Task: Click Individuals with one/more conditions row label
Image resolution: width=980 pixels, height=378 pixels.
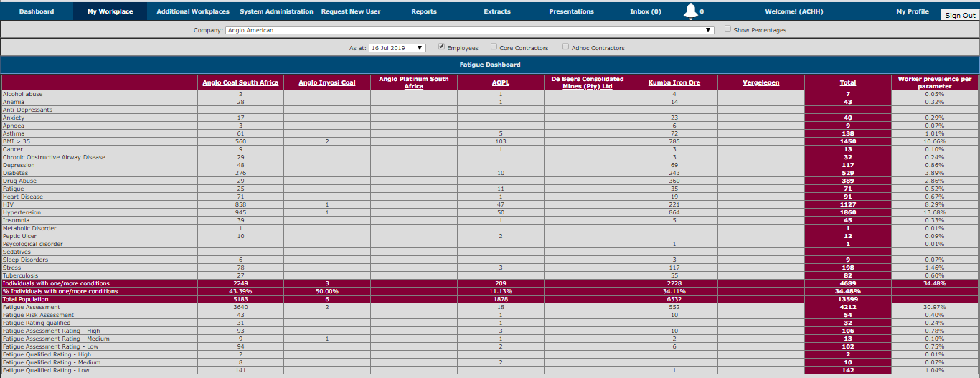Action: 56,283
